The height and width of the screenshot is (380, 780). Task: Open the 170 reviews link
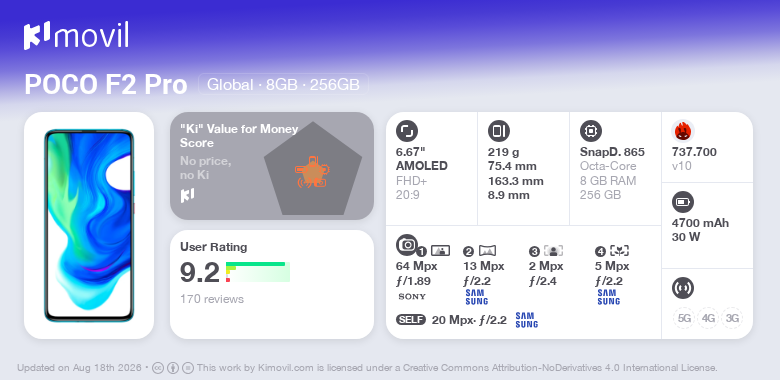(212, 299)
